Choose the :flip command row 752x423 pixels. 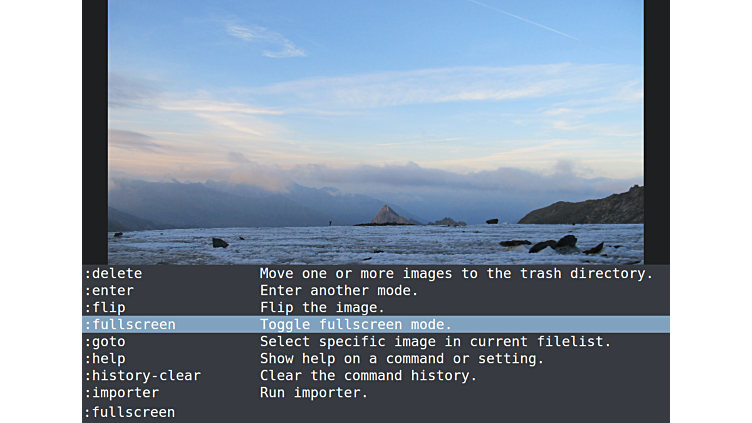point(376,307)
